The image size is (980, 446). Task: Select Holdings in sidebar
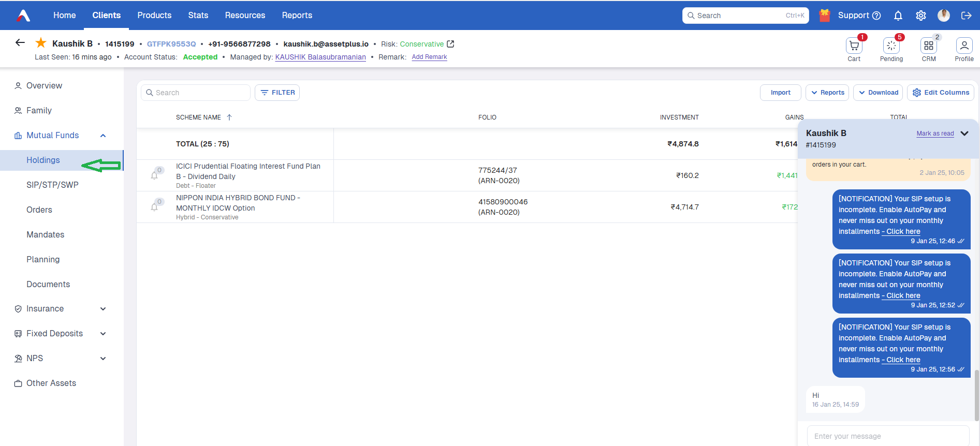62,160
